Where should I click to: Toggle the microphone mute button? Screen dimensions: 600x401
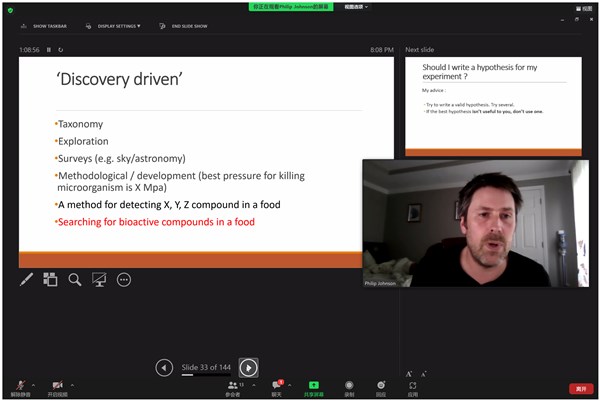19,387
